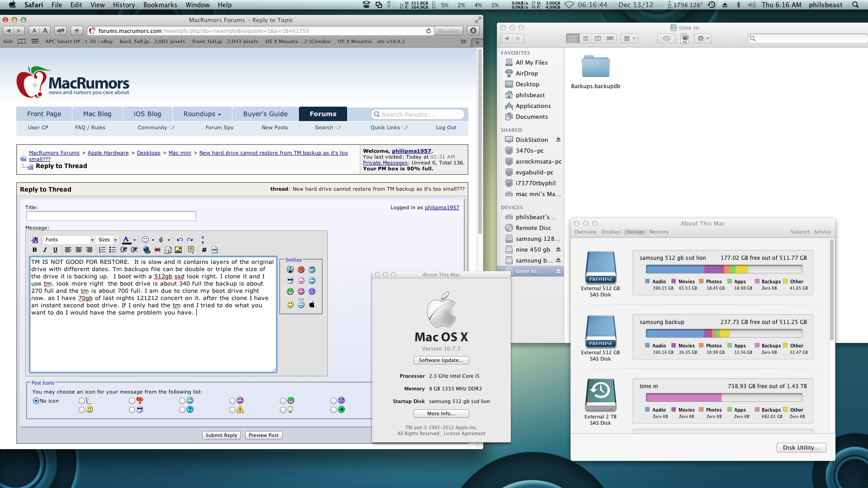Select the warning triangle post icon radio
This screenshot has width=868, height=488.
pyautogui.click(x=232, y=410)
